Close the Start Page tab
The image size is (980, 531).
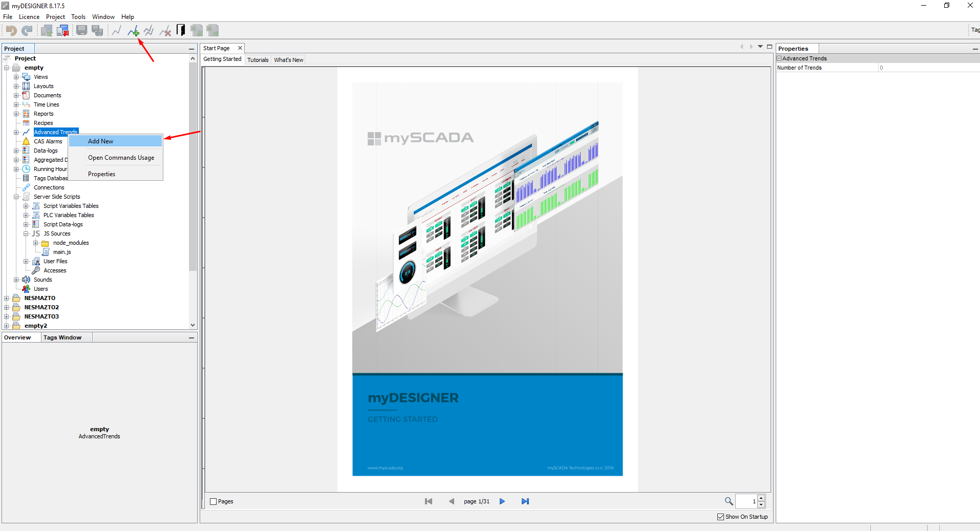240,48
